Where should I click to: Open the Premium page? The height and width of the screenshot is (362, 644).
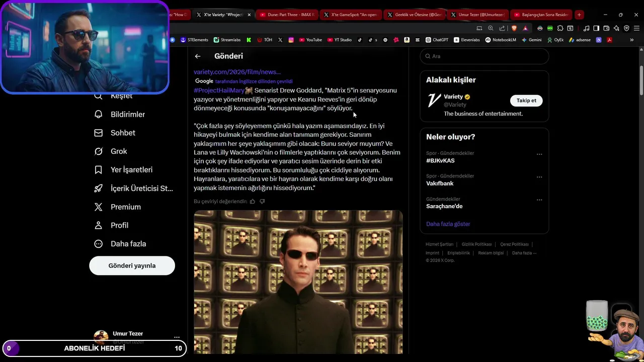click(x=118, y=207)
